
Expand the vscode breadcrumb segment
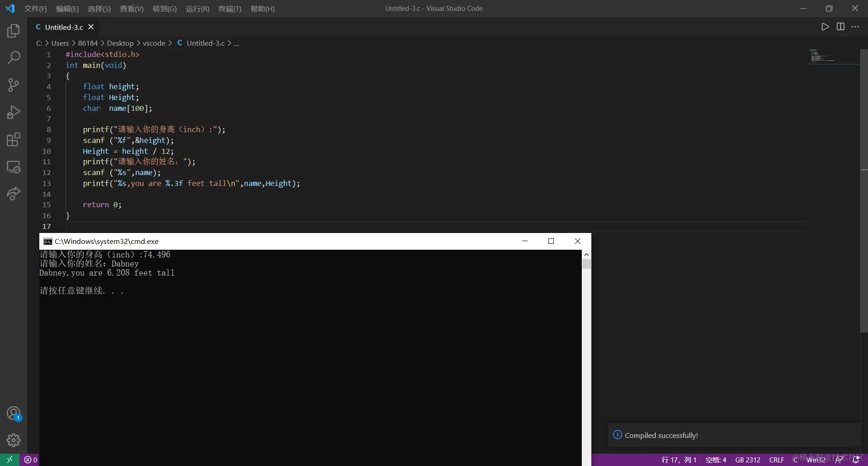click(154, 43)
